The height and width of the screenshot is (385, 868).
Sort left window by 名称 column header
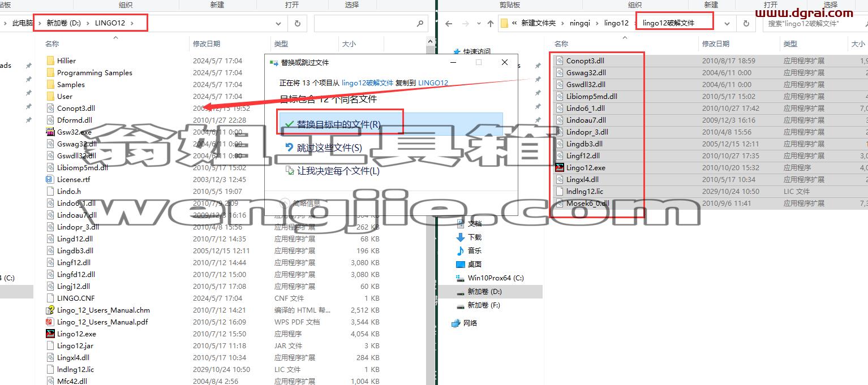tap(52, 44)
